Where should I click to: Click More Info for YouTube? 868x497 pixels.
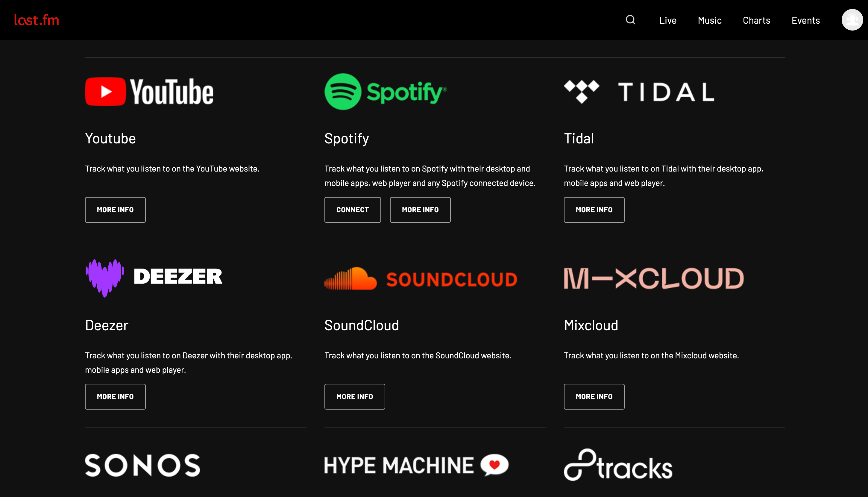coord(115,209)
